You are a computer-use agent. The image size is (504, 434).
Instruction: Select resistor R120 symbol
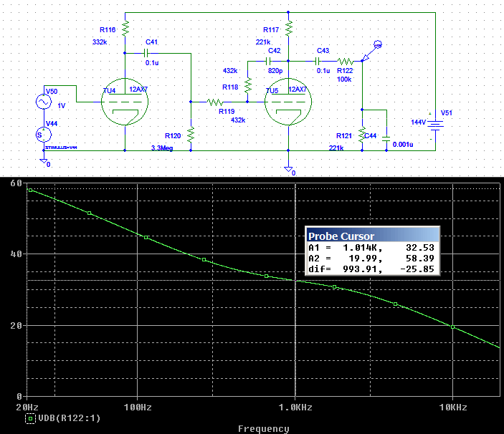(x=191, y=135)
